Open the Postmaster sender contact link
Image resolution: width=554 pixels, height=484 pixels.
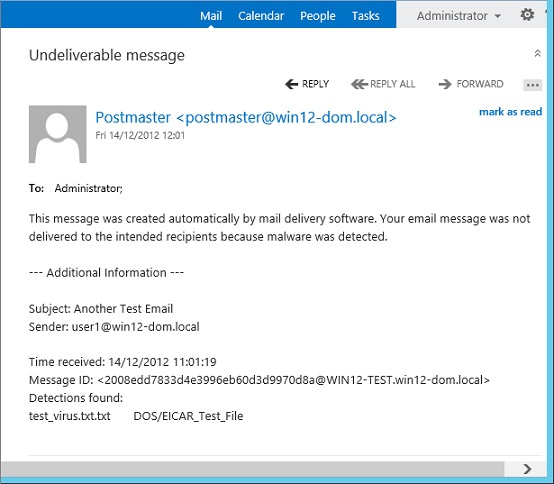click(x=246, y=118)
